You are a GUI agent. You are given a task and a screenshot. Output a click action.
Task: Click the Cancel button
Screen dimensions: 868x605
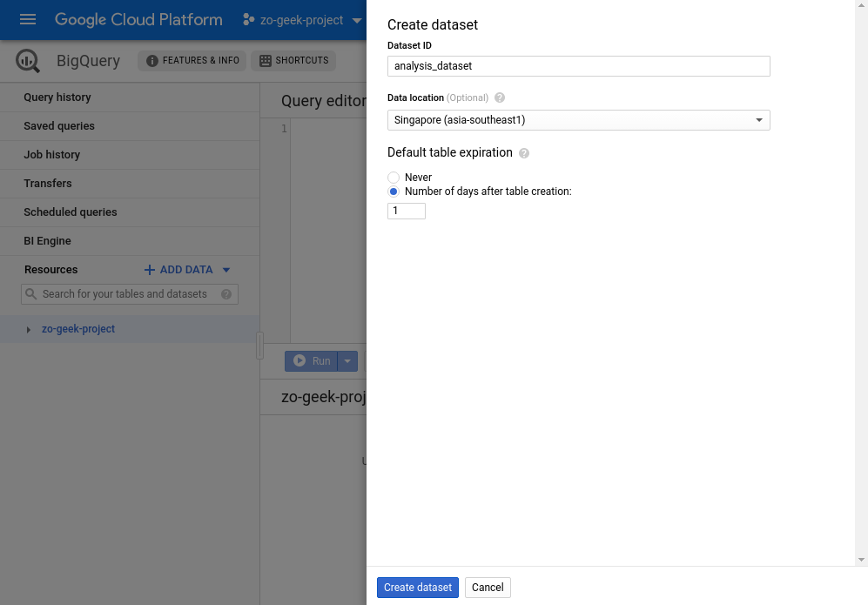click(488, 588)
